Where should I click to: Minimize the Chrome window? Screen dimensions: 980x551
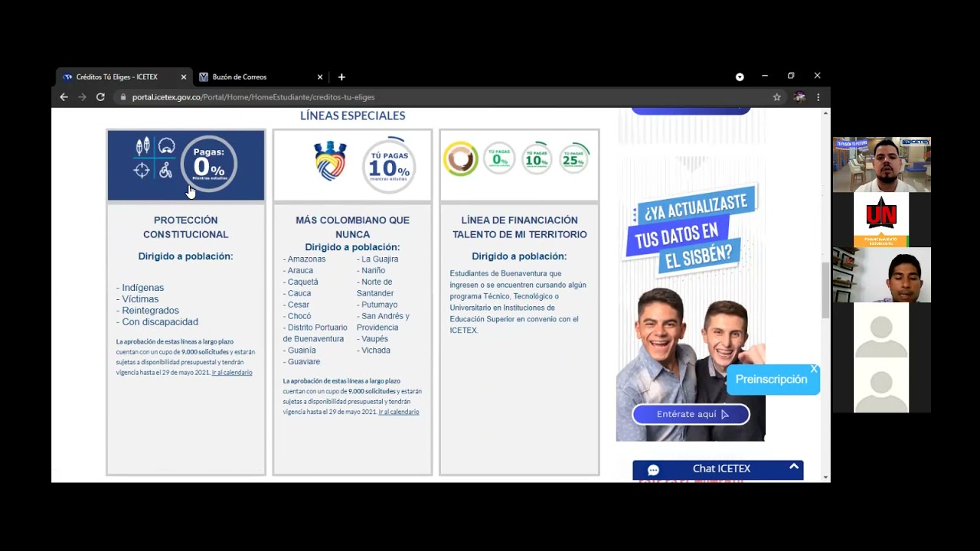(764, 76)
